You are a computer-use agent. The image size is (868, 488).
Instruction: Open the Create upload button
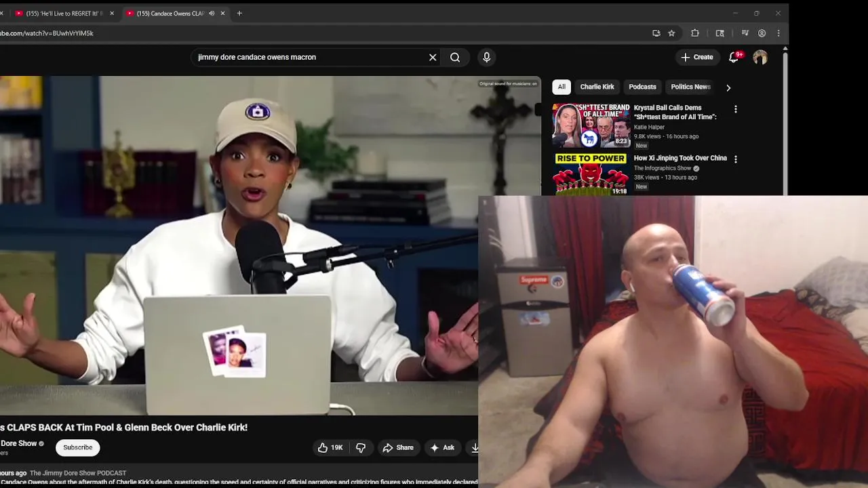click(697, 58)
